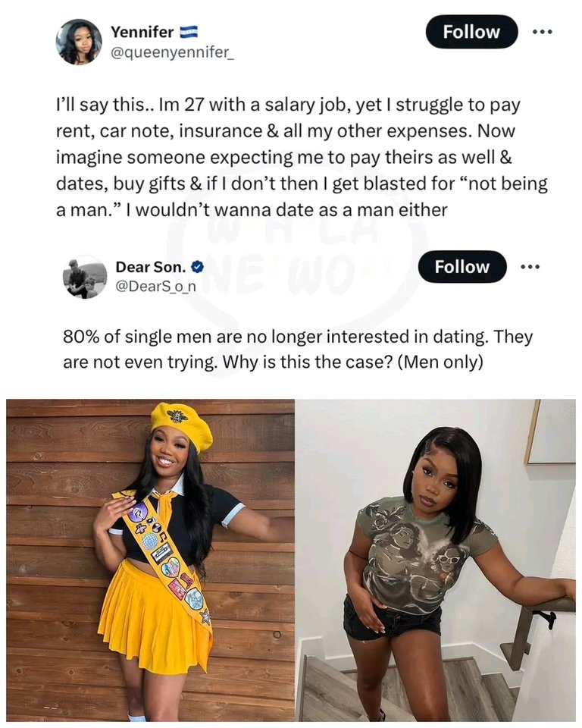Click the blue verified badge
This screenshot has height=728, width=582.
coord(196,267)
